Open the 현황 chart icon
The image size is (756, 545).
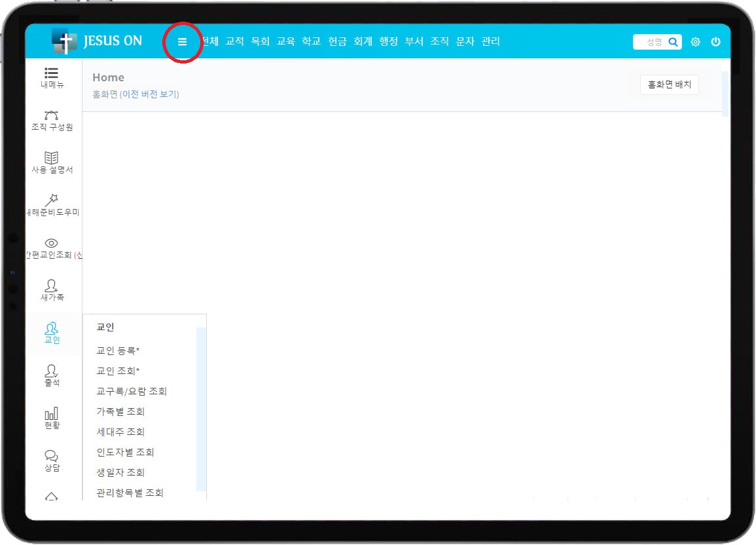tap(52, 418)
